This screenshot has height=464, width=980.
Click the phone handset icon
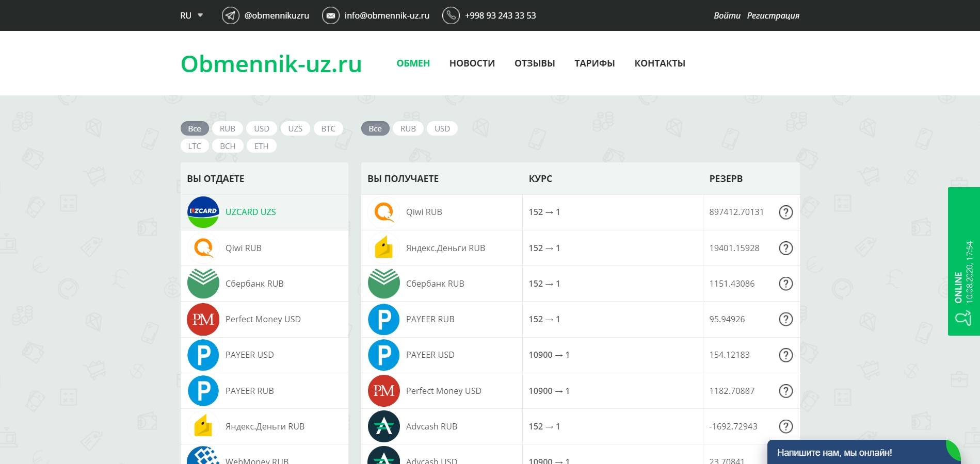click(x=451, y=15)
